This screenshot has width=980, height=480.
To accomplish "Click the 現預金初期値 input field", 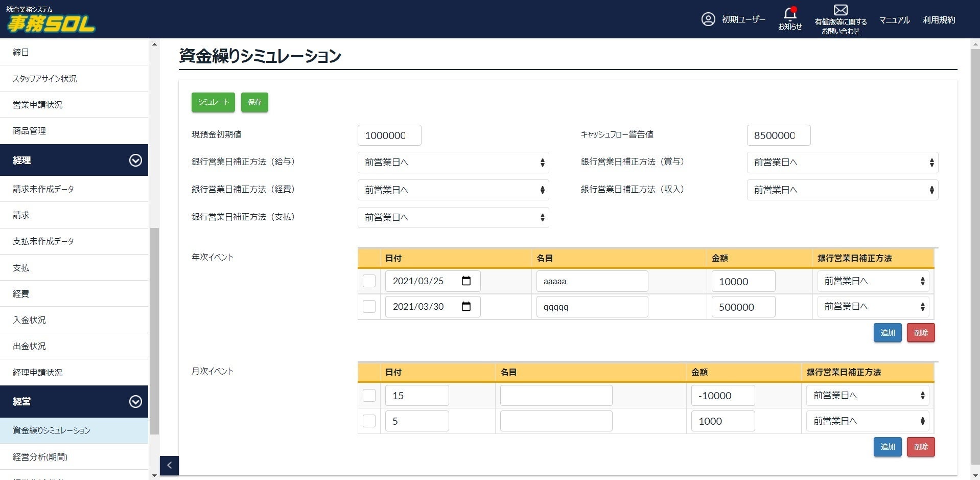I will click(x=389, y=135).
